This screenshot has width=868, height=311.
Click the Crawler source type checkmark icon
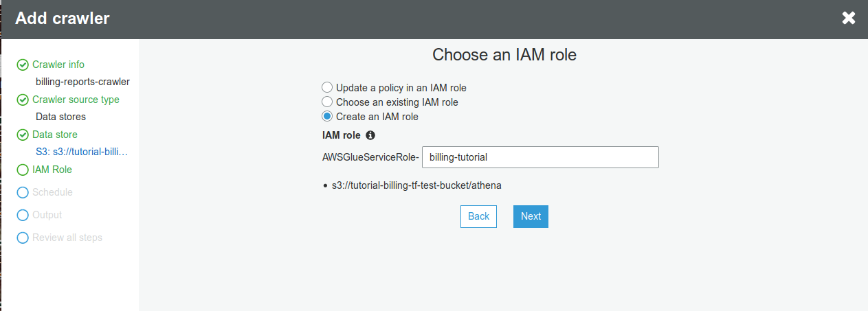(x=23, y=100)
